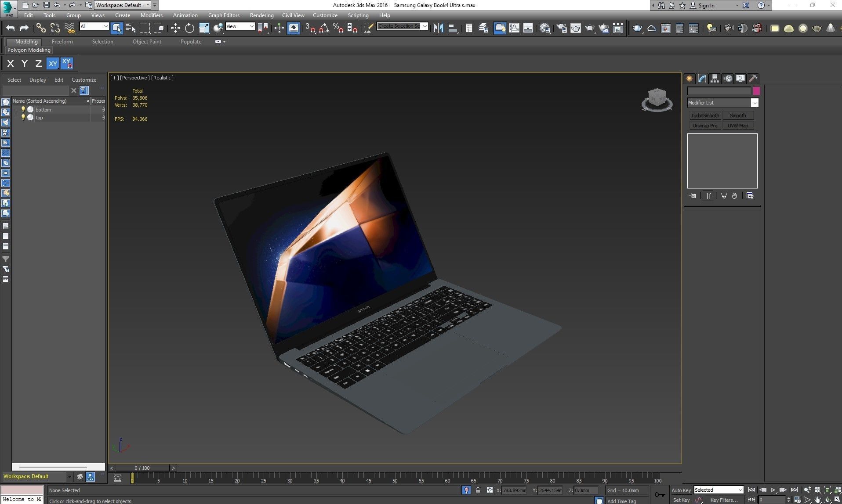Viewport: 842px width, 504px height.
Task: Click the Select Object arrow tool
Action: click(x=116, y=28)
